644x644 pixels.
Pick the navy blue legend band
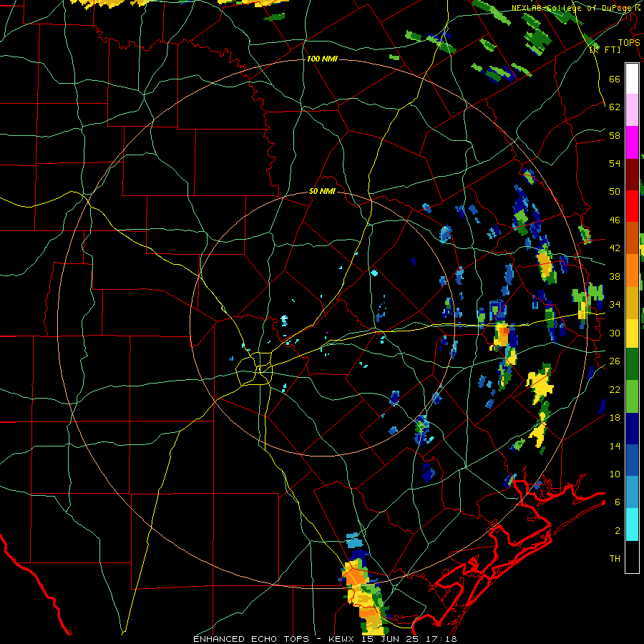click(632, 429)
